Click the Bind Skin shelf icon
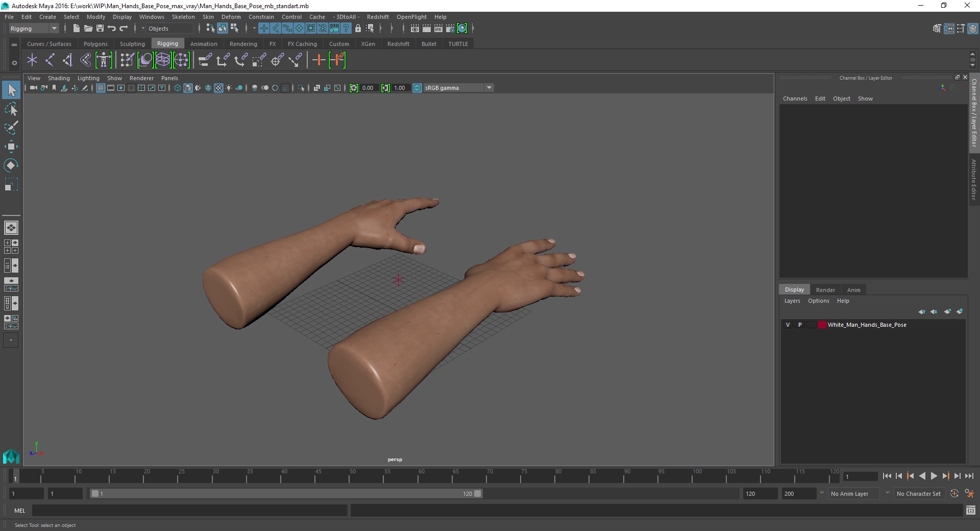The height and width of the screenshot is (531, 980). (x=86, y=60)
